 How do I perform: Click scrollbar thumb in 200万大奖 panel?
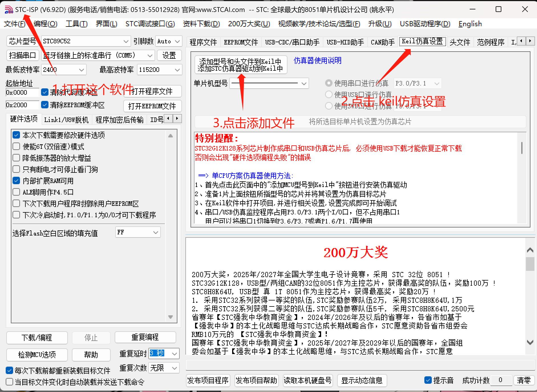[530, 264]
